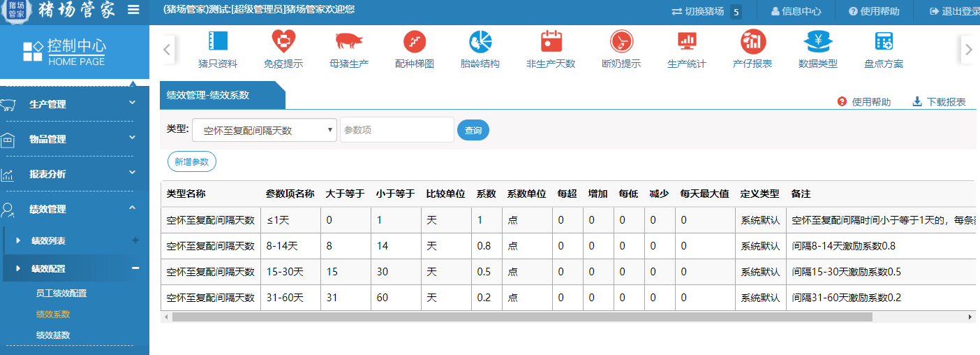Click the 免疫提示 heart icon
This screenshot has height=355, width=980.
click(283, 42)
